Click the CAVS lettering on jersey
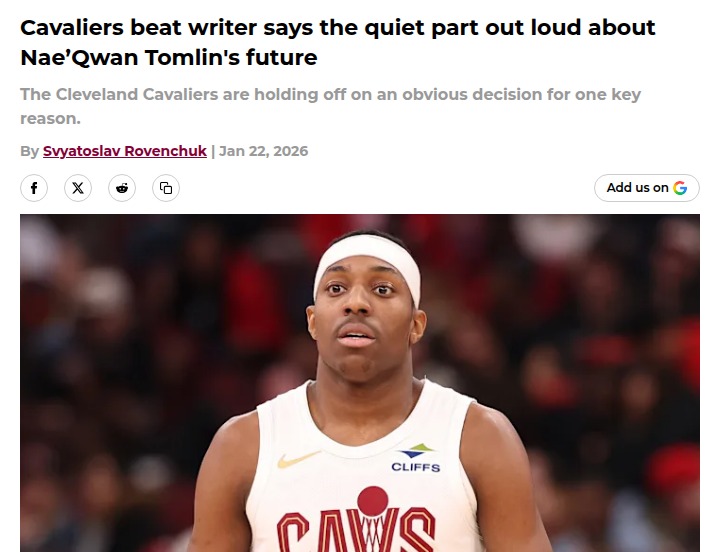 click(356, 529)
